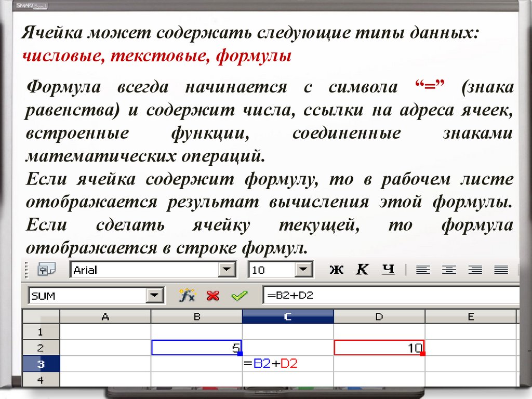This screenshot has height=399, width=532.
Task: Open the font name dropdown arrow
Action: tap(227, 270)
